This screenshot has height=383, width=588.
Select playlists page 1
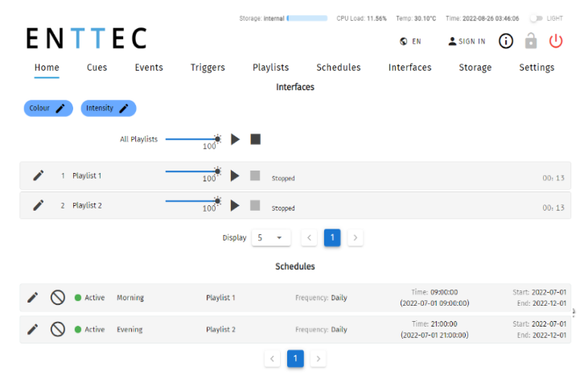[x=332, y=237]
